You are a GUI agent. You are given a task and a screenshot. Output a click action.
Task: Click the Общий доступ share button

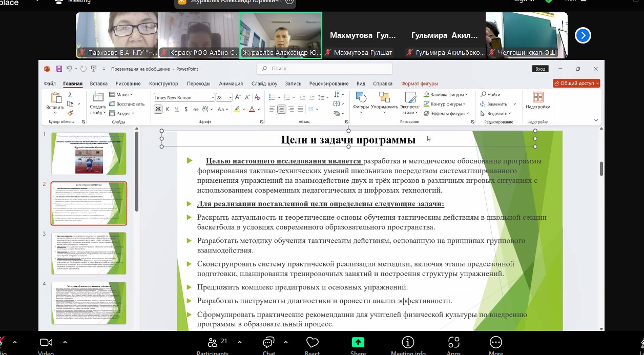pyautogui.click(x=576, y=83)
